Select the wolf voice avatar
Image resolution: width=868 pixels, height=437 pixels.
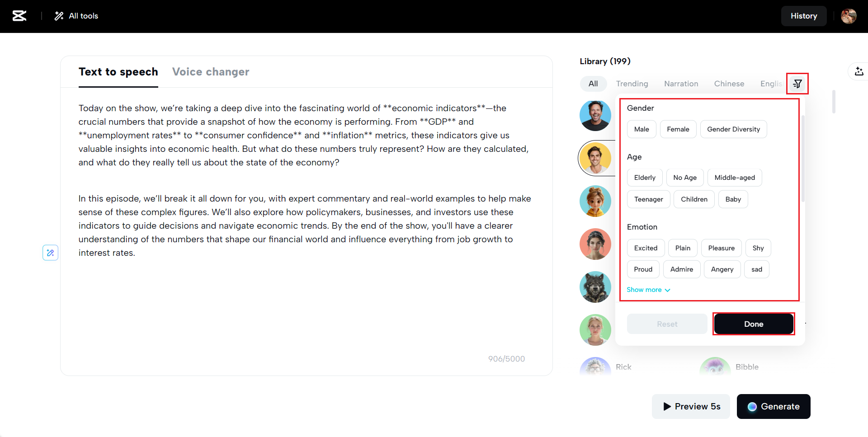coord(595,287)
